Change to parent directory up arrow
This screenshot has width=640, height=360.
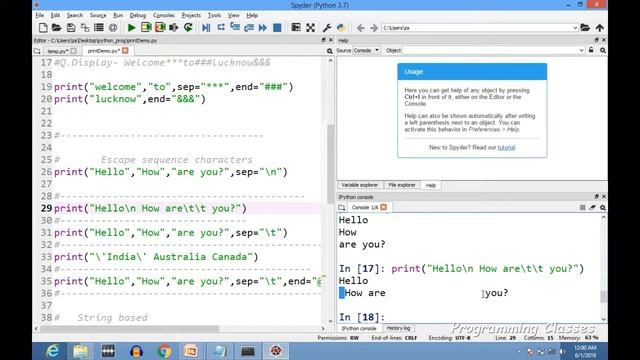point(600,28)
